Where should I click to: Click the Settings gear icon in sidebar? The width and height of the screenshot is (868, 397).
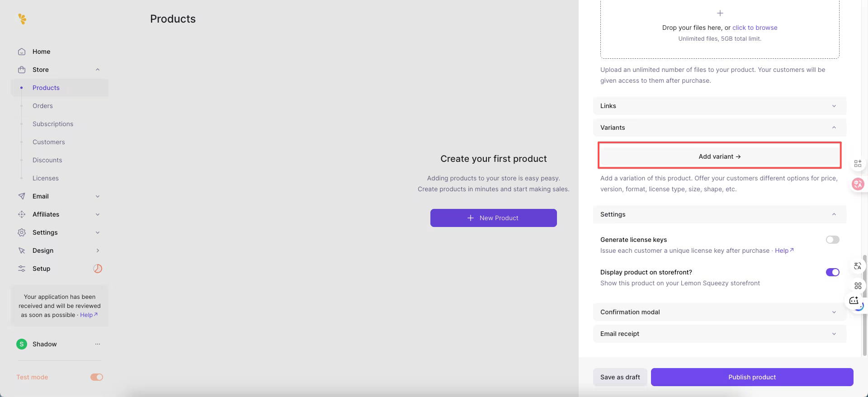[22, 232]
